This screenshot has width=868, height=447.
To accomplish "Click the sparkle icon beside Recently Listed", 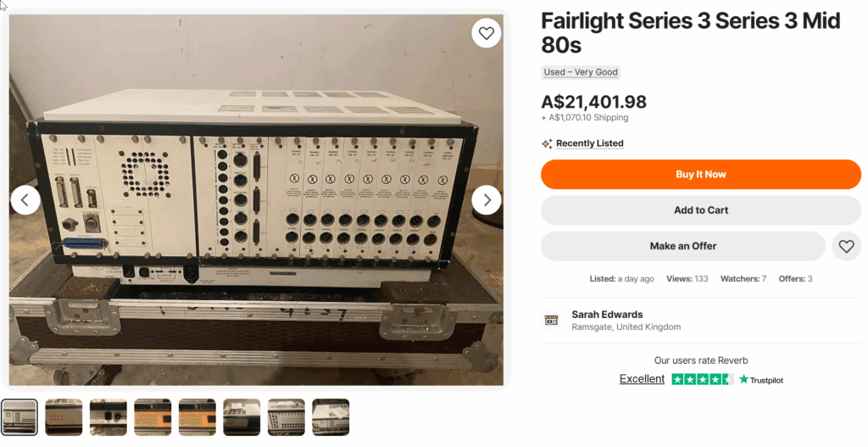I will coord(547,143).
